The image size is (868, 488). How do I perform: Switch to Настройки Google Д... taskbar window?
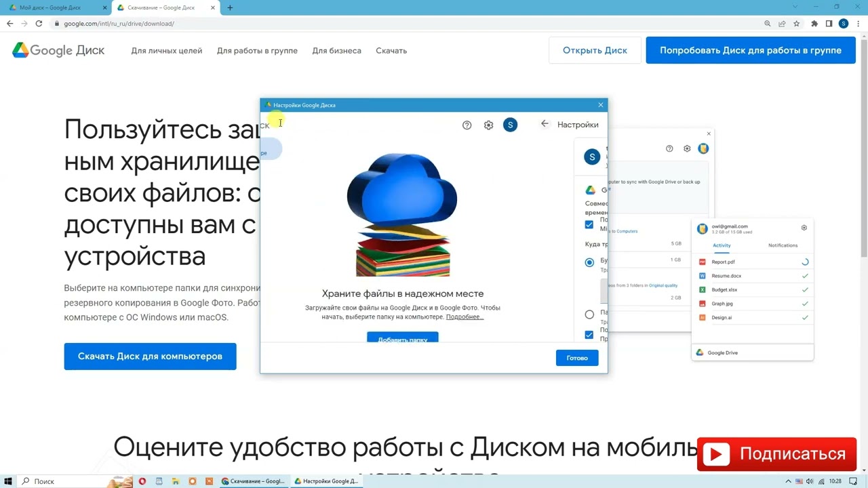click(327, 481)
